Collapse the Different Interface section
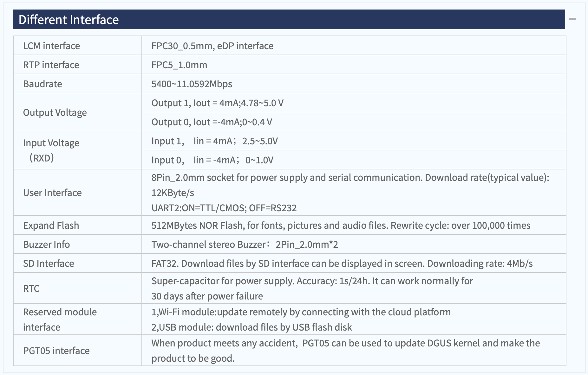 [572, 19]
